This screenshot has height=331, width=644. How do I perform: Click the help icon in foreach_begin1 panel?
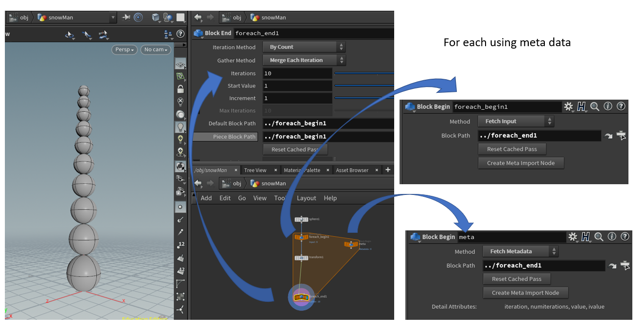pos(621,106)
